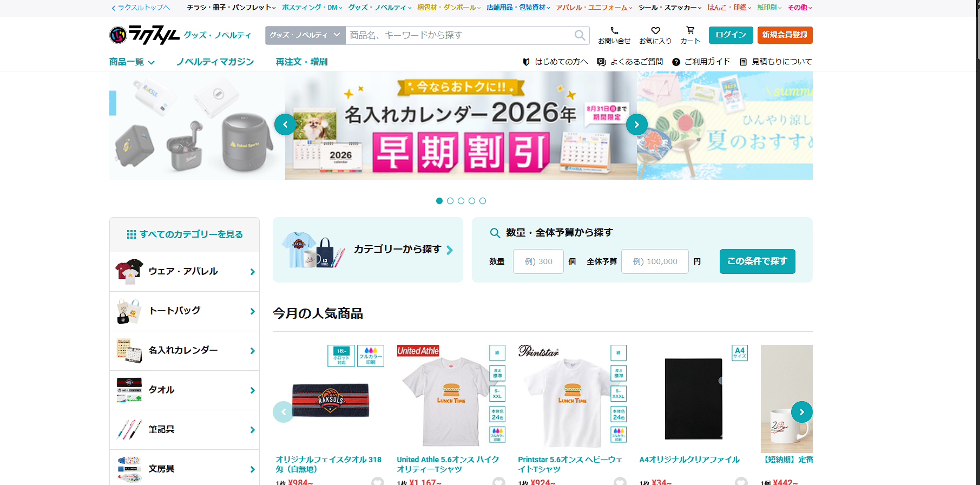Expand 商品一覧 dropdown menu
Image resolution: width=980 pixels, height=485 pixels.
(x=132, y=62)
